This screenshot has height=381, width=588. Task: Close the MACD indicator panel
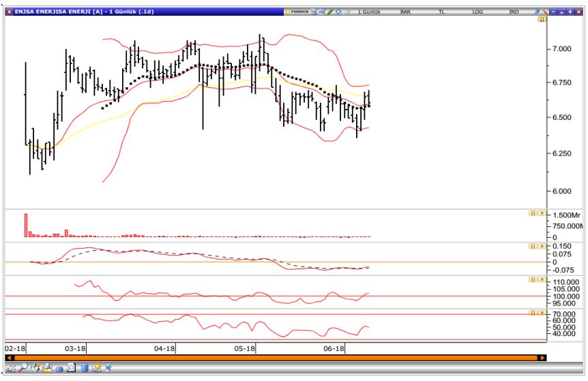click(542, 246)
